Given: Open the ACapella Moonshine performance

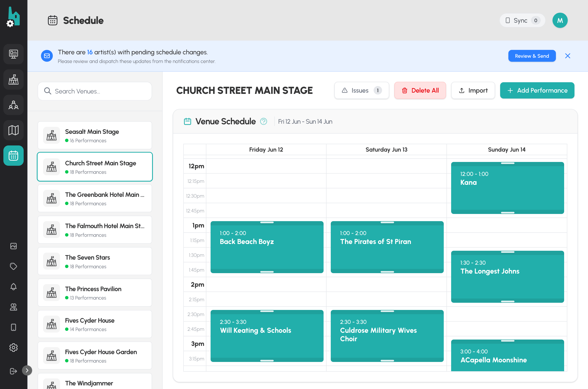Looking at the screenshot, I should tap(508, 356).
